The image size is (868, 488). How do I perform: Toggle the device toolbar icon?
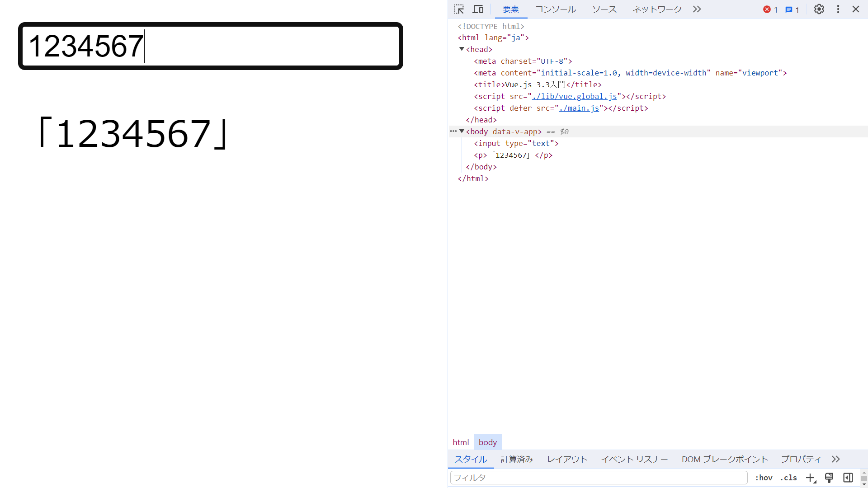478,9
